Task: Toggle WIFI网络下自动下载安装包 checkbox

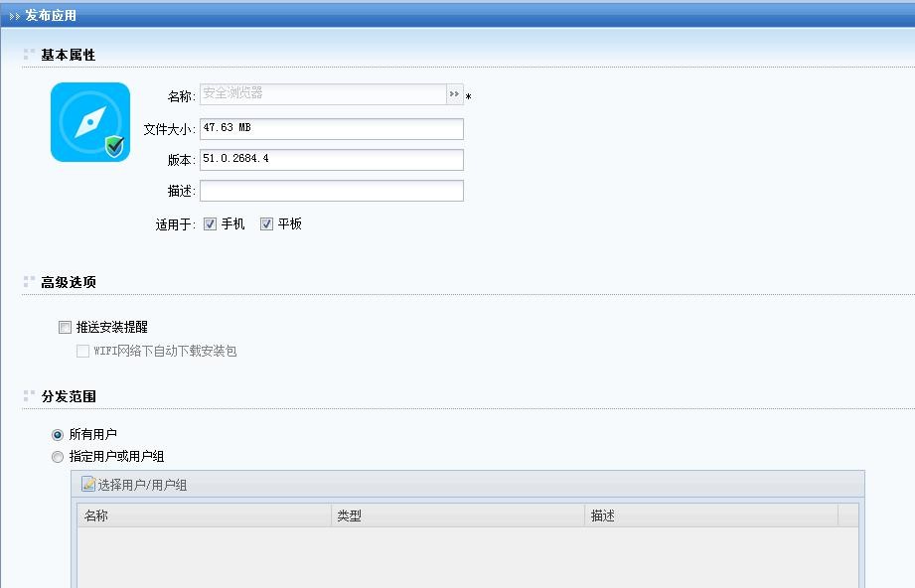Action: click(x=82, y=351)
